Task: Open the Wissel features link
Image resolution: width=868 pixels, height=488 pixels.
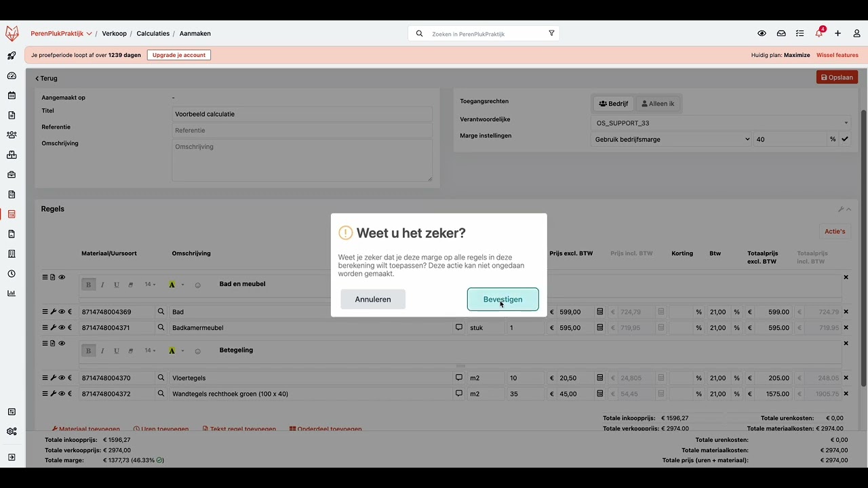Action: point(837,55)
